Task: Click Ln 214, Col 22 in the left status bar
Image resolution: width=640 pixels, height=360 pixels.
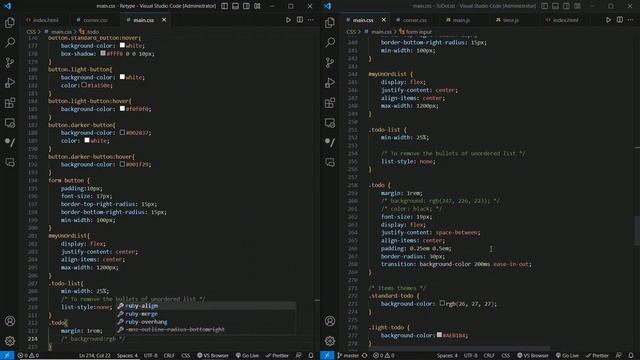Action: [x=94, y=356]
